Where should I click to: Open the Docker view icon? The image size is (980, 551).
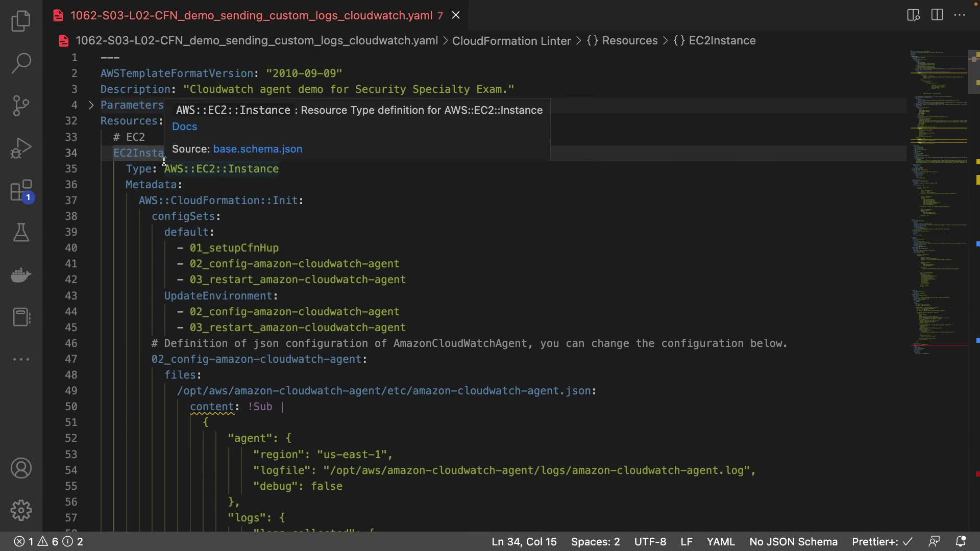click(21, 275)
